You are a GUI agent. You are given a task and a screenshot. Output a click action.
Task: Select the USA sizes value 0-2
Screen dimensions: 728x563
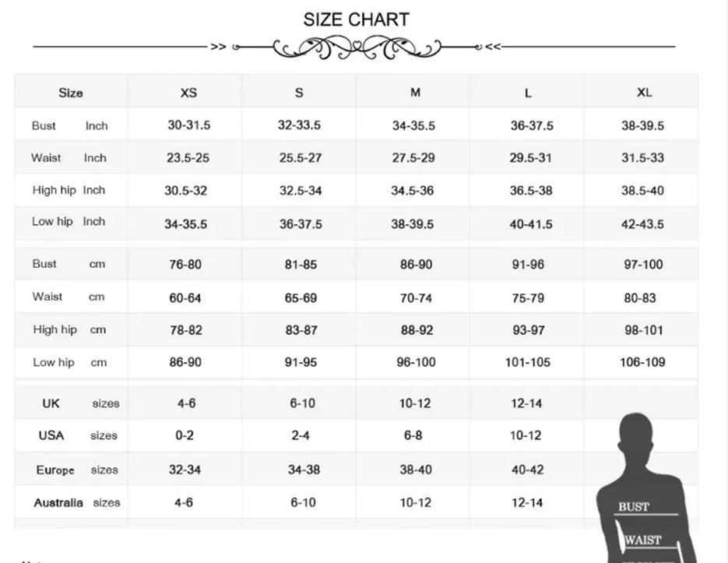point(184,436)
